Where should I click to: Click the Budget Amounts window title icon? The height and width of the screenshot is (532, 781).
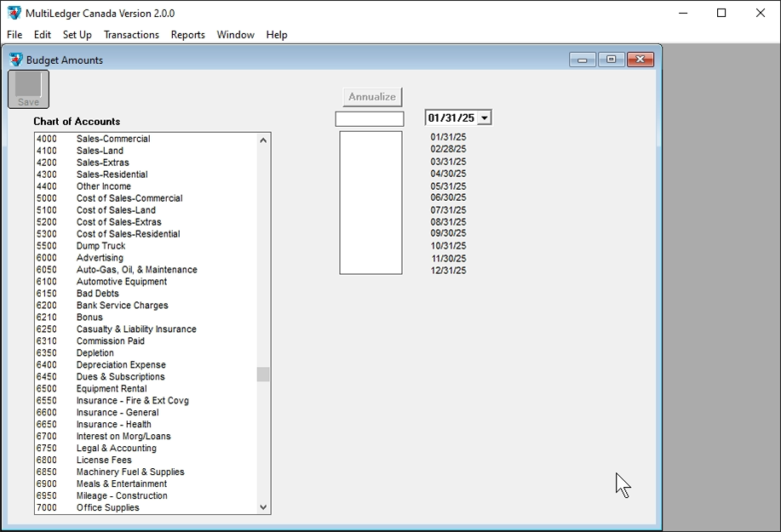tap(16, 60)
